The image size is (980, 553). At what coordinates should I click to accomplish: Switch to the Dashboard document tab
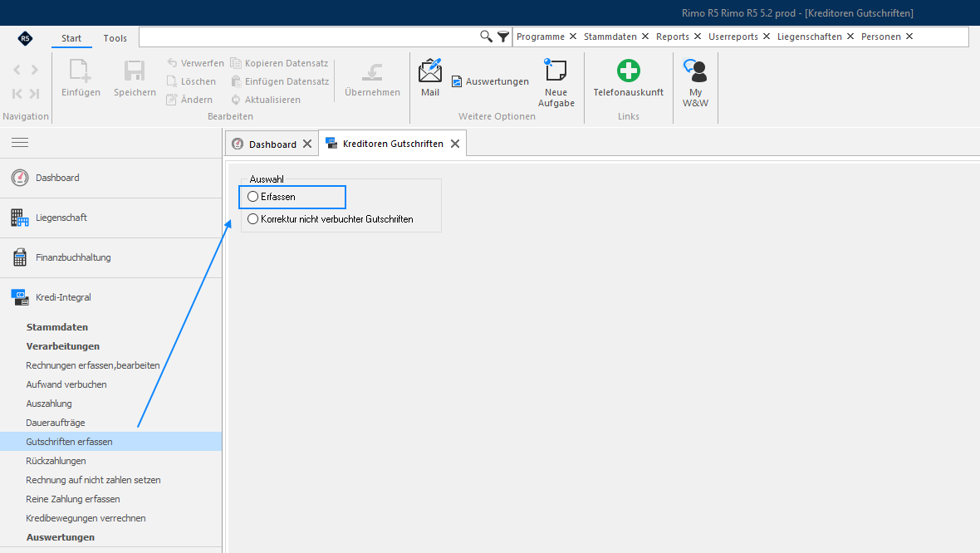[x=272, y=144]
